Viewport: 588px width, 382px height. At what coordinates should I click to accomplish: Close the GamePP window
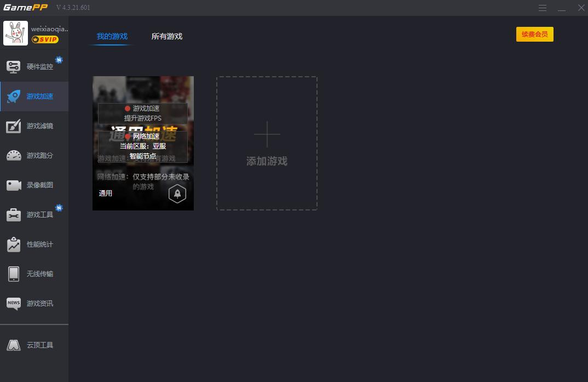(581, 8)
